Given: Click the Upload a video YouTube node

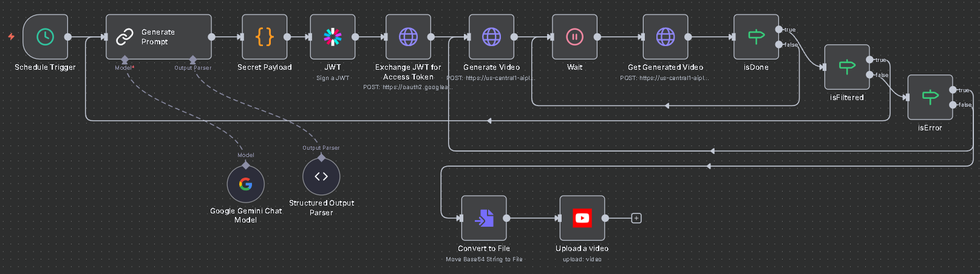Looking at the screenshot, I should coord(582,218).
